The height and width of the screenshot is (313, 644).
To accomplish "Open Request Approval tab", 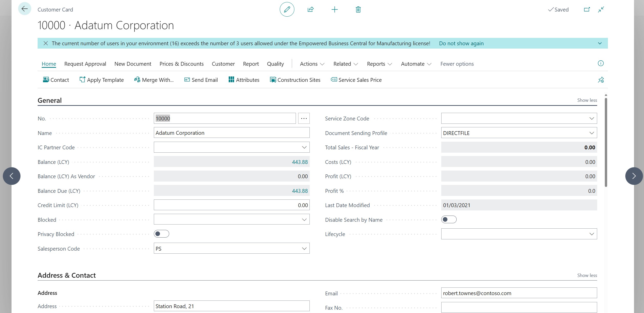I will pyautogui.click(x=85, y=64).
